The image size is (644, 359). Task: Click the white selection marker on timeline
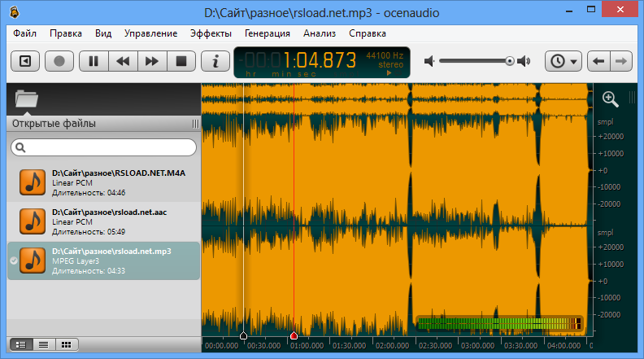point(243,335)
